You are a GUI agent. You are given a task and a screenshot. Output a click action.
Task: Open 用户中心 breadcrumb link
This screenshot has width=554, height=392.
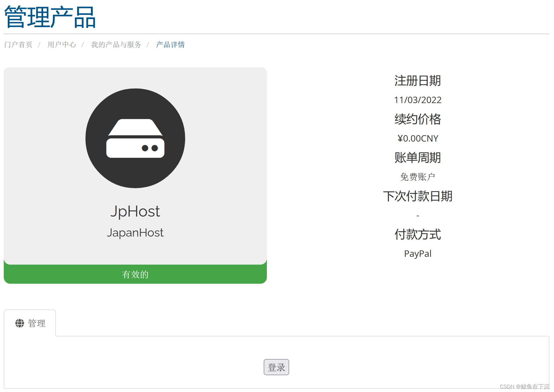tap(62, 45)
